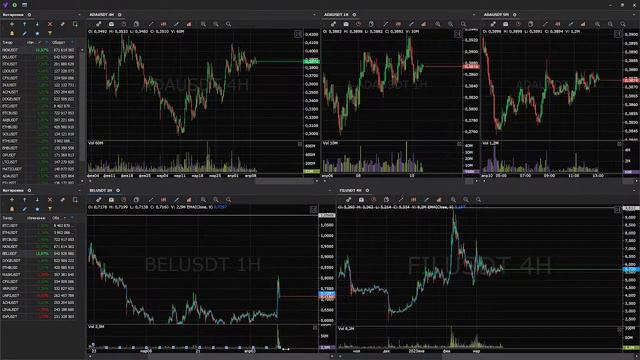Toggle the volume pane button on ADAUSDT 5M
The height and width of the screenshot is (360, 640).
coord(619,144)
